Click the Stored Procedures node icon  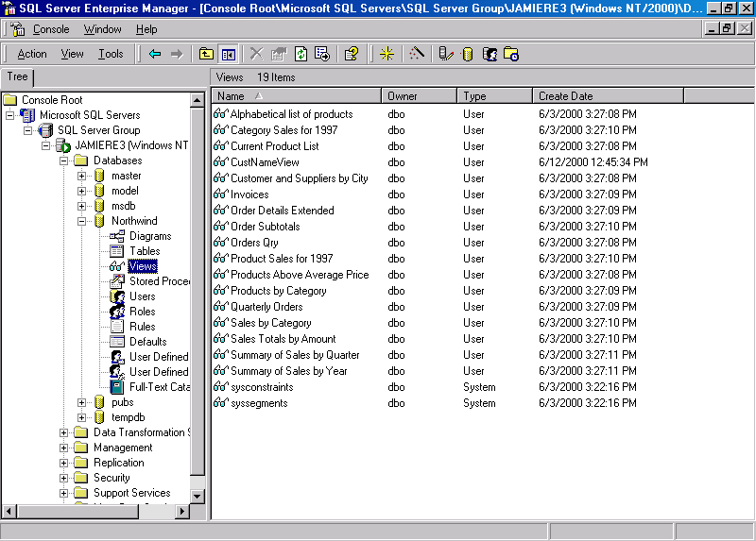point(116,280)
